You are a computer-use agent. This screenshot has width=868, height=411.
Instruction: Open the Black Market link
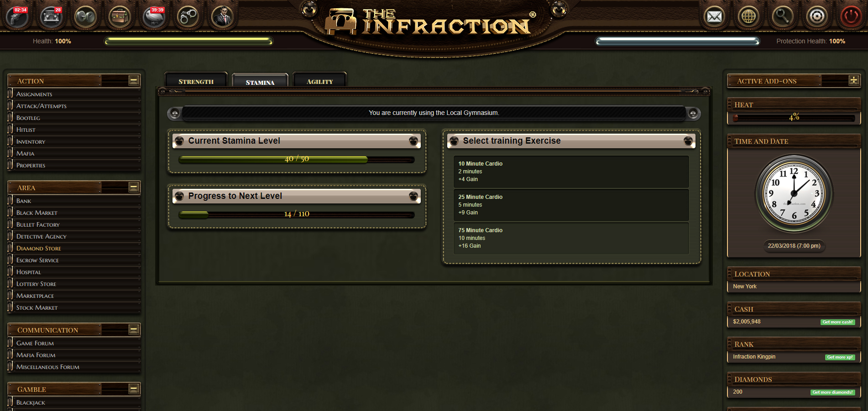point(37,213)
